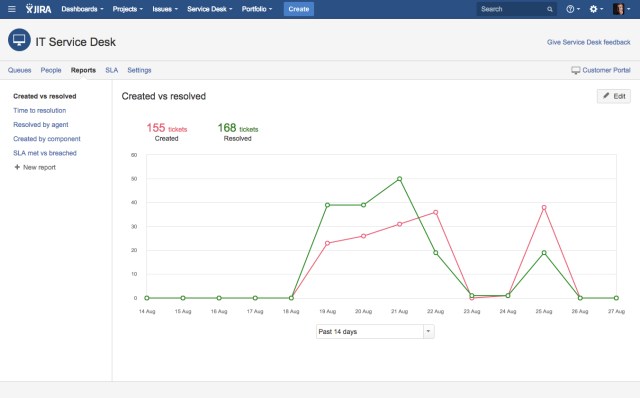This screenshot has height=398, width=640.
Task: Click the blue Create button
Action: click(299, 9)
